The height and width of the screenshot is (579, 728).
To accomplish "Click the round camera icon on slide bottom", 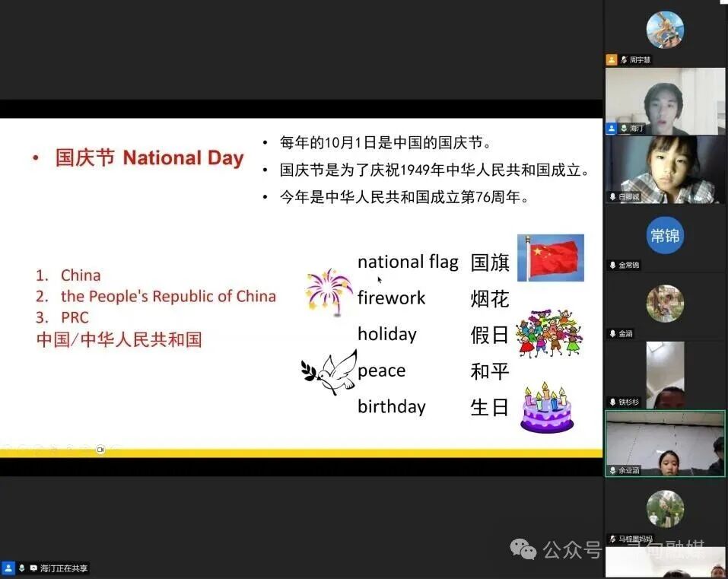I will [x=100, y=450].
